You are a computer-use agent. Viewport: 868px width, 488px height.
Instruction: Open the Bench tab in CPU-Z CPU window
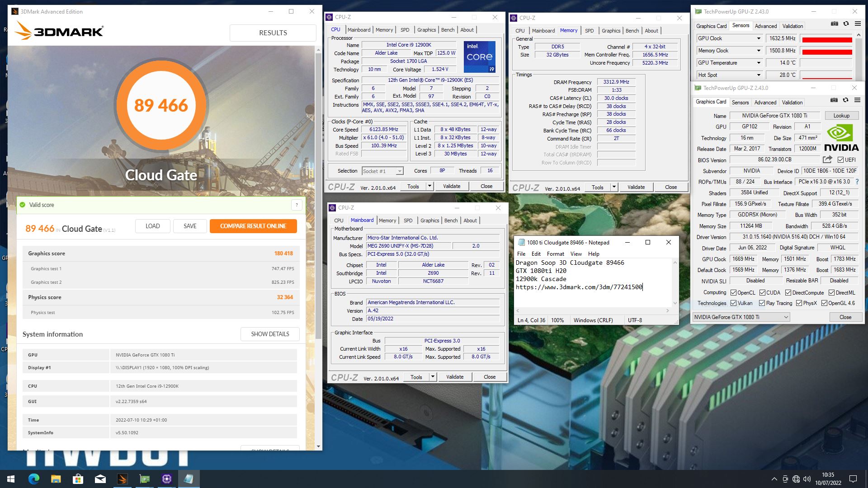click(448, 30)
